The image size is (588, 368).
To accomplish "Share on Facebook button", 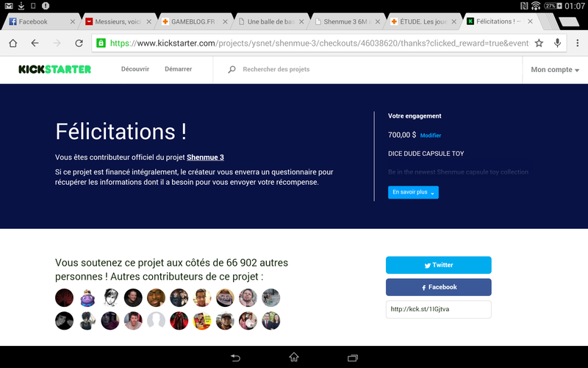I will click(438, 287).
